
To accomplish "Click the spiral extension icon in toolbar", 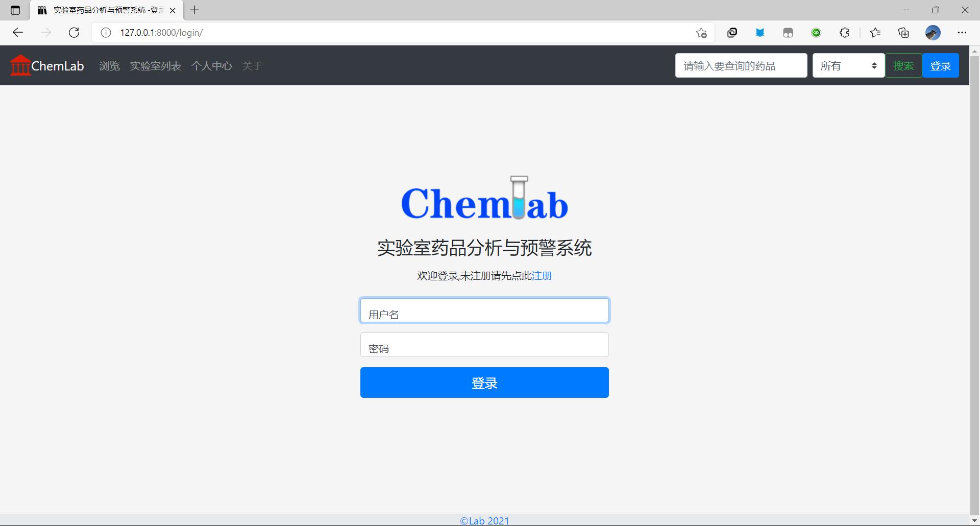I will [732, 33].
